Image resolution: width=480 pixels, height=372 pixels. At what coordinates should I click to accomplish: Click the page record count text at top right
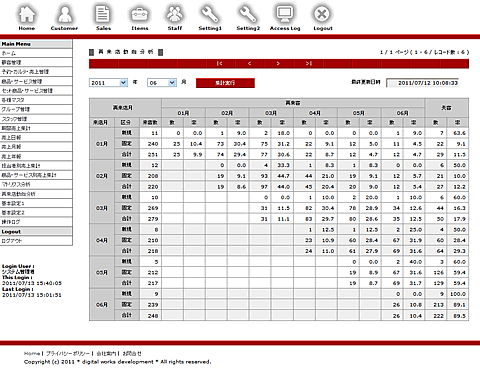click(424, 52)
